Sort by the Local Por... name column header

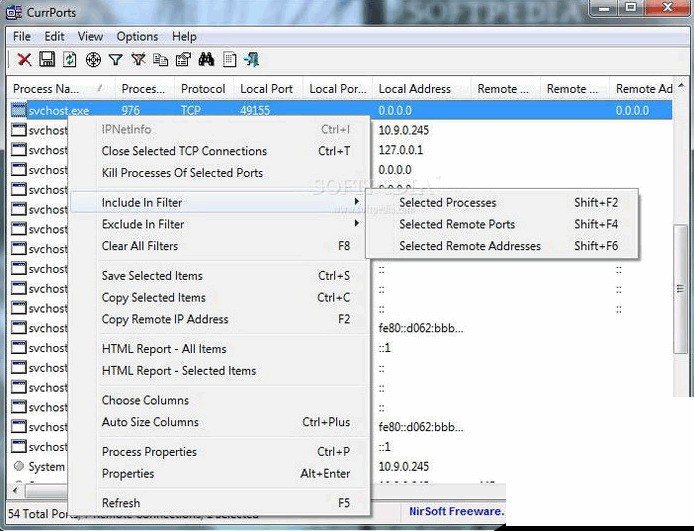338,88
